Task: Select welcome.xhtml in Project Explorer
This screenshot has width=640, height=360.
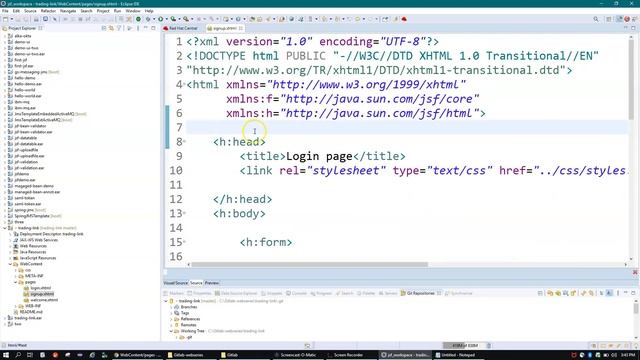Action: 44,300
